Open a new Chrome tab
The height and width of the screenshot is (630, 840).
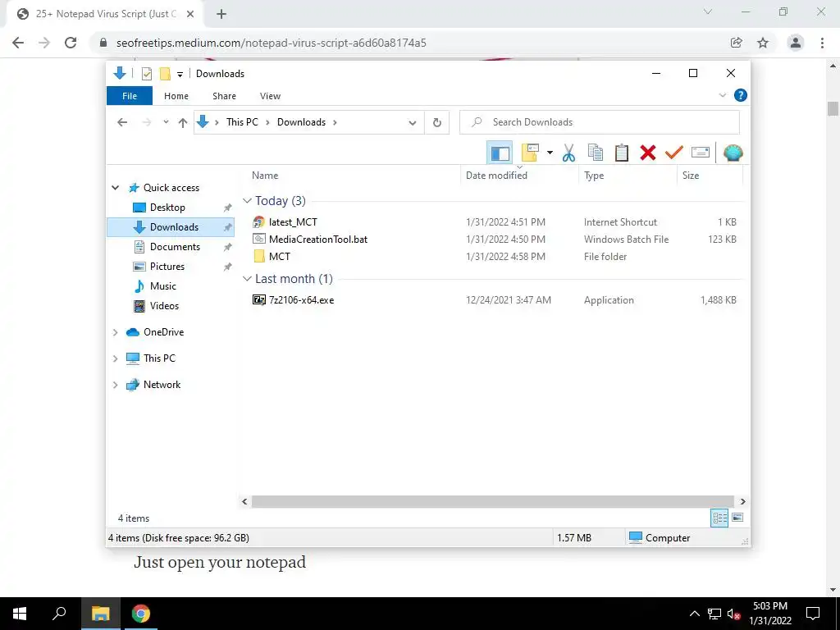click(221, 15)
